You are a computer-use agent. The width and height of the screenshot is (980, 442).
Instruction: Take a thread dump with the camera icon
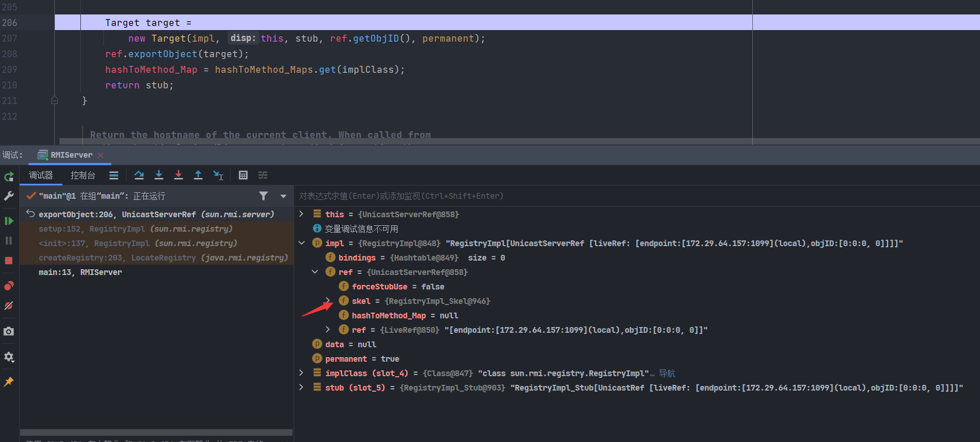9,332
